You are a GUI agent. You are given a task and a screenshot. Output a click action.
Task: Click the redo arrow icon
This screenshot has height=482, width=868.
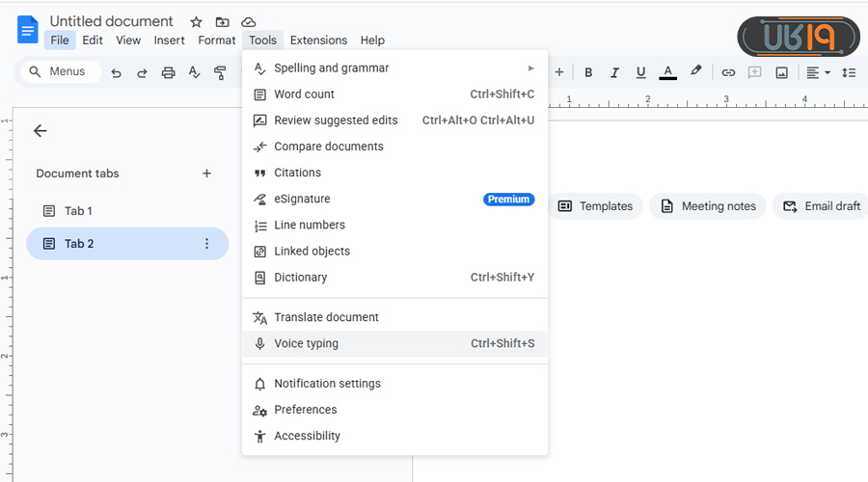tap(142, 72)
